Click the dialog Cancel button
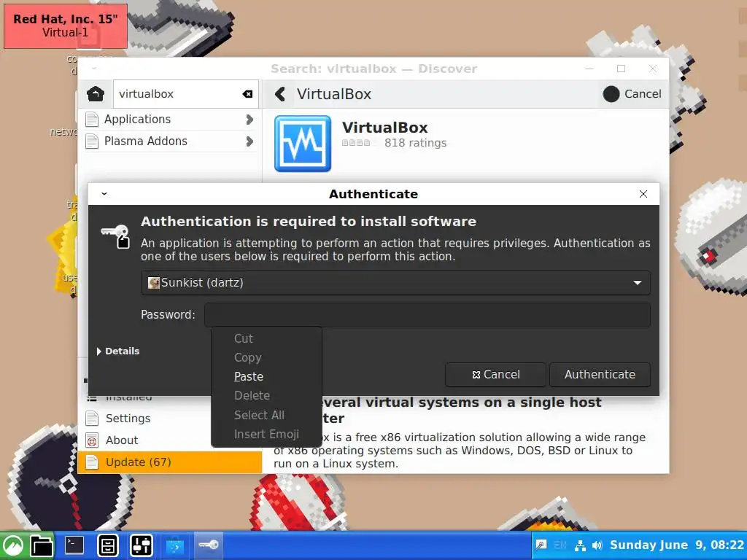The height and width of the screenshot is (560, 747). (495, 374)
